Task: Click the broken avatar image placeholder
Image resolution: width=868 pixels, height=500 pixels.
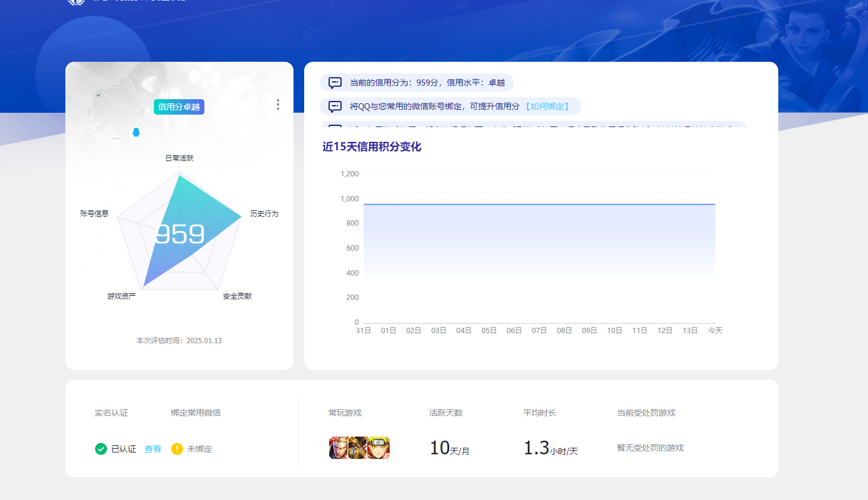Action: tap(116, 112)
